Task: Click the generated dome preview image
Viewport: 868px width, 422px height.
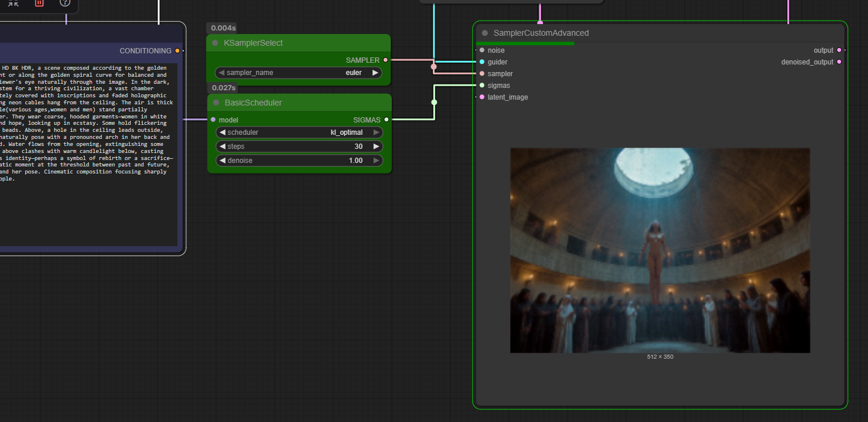Action: [x=660, y=250]
